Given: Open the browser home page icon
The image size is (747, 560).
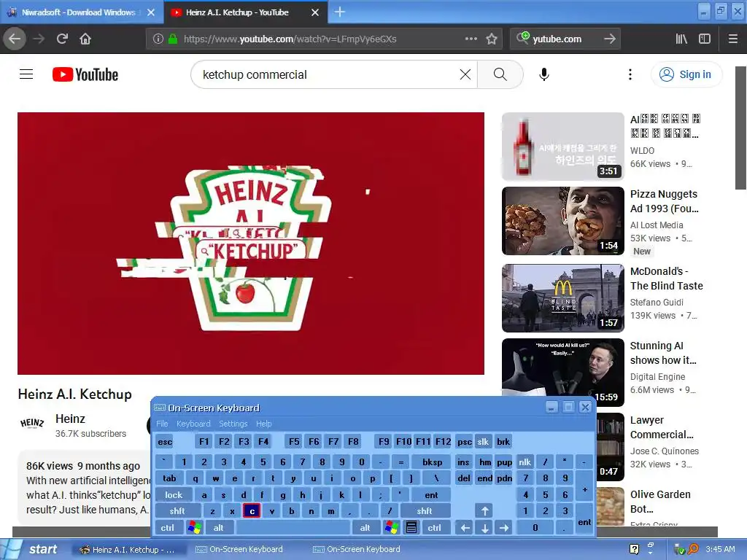Looking at the screenshot, I should (85, 39).
